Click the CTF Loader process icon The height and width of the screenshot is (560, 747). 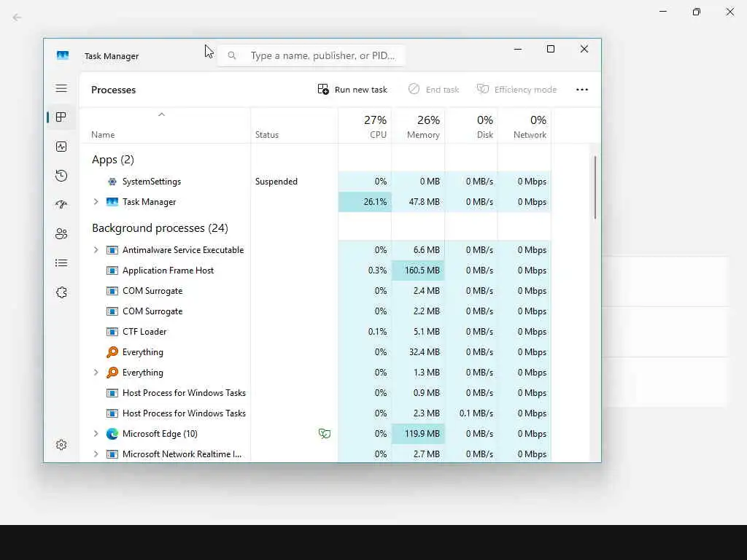tap(112, 332)
